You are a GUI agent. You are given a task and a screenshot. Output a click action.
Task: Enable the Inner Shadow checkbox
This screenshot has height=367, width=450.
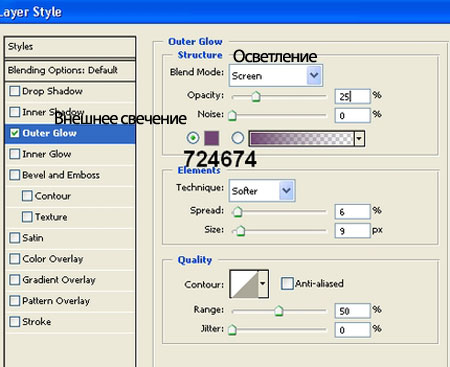[15, 112]
